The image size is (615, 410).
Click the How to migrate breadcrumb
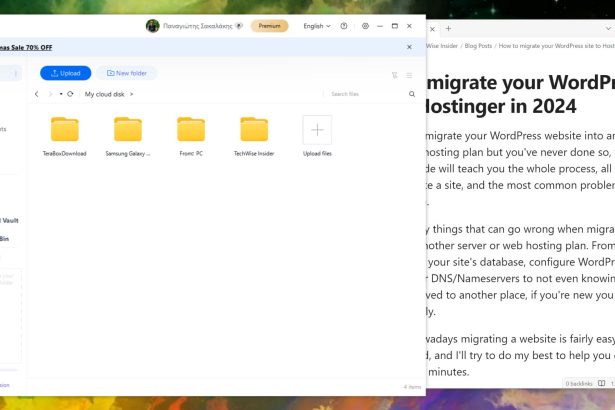[x=557, y=46]
